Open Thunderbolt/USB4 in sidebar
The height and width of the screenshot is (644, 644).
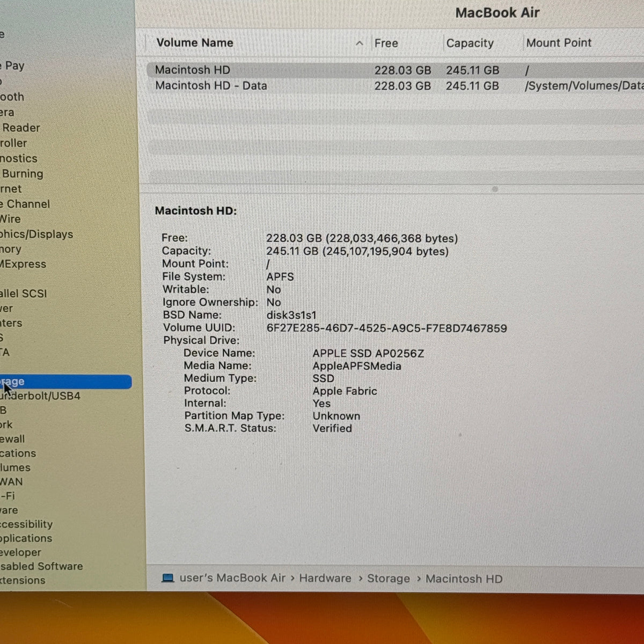coord(40,396)
